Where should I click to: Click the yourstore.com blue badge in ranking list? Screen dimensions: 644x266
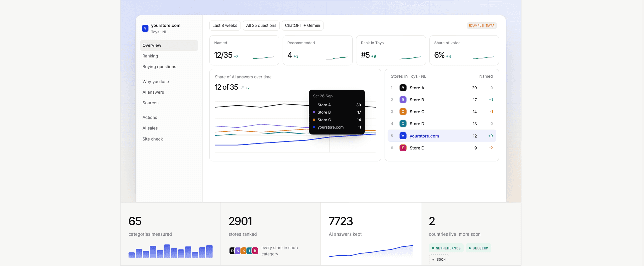tap(403, 136)
